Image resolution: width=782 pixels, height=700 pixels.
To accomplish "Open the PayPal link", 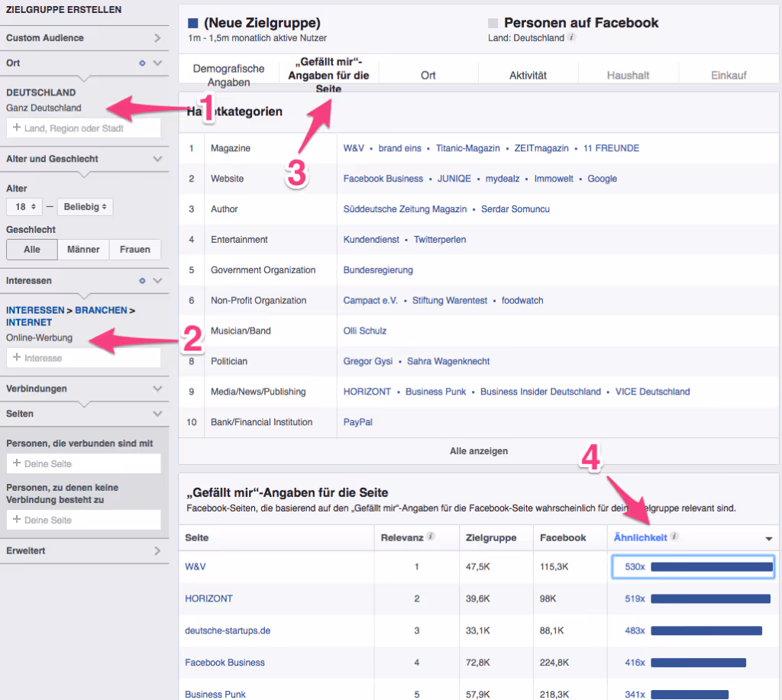I will [357, 422].
